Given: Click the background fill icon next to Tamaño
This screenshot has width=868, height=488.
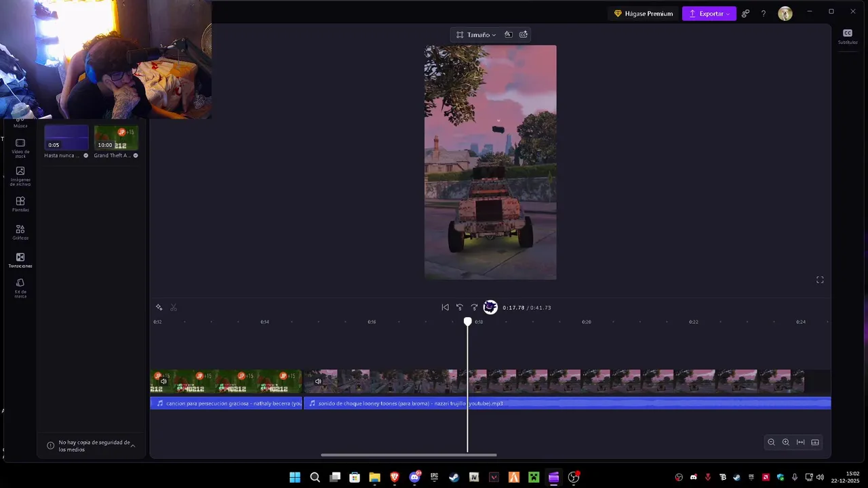Looking at the screenshot, I should pyautogui.click(x=508, y=35).
